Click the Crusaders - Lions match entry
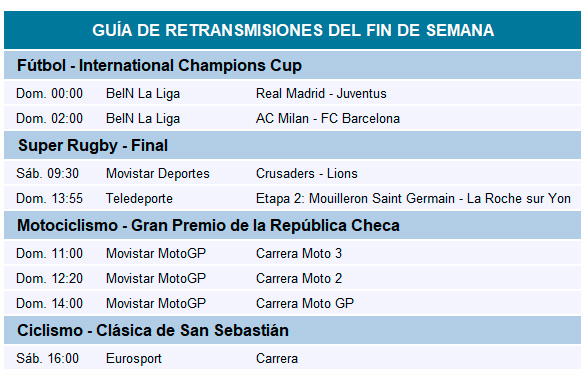 pyautogui.click(x=306, y=173)
